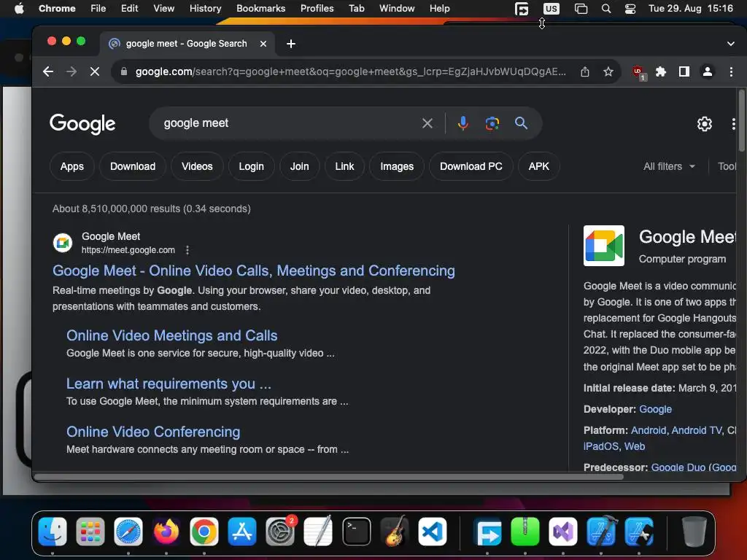747x560 pixels.
Task: Open the Apple menu
Action: click(x=19, y=9)
